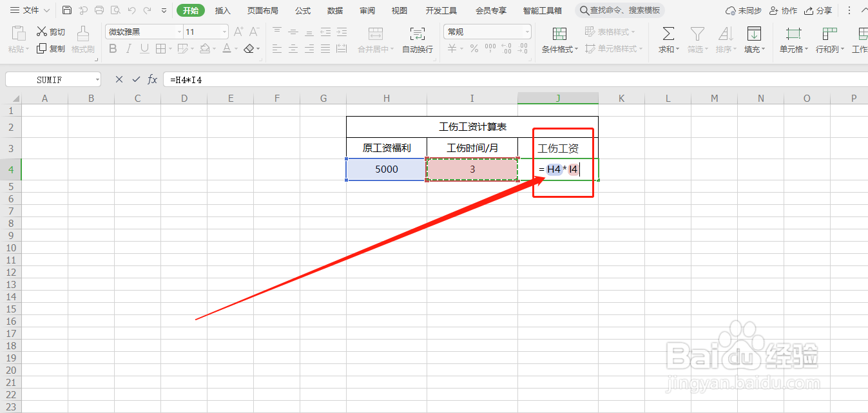868x413 pixels.
Task: Click the 分享 Share button
Action: pyautogui.click(x=818, y=10)
